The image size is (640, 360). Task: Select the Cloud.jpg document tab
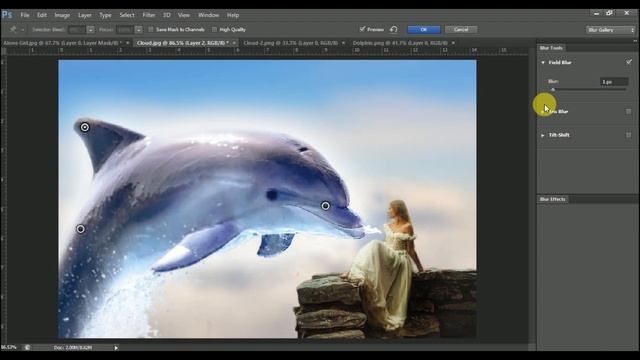tap(182, 43)
